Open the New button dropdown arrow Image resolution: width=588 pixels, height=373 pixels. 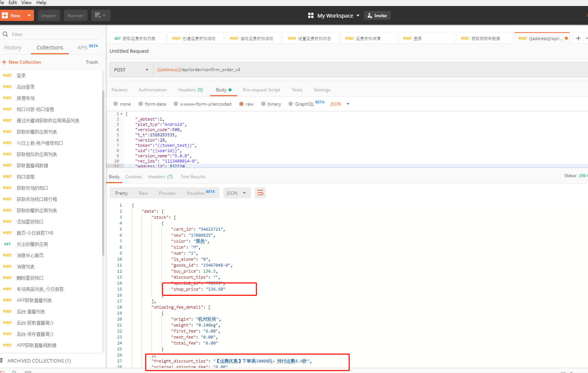29,15
